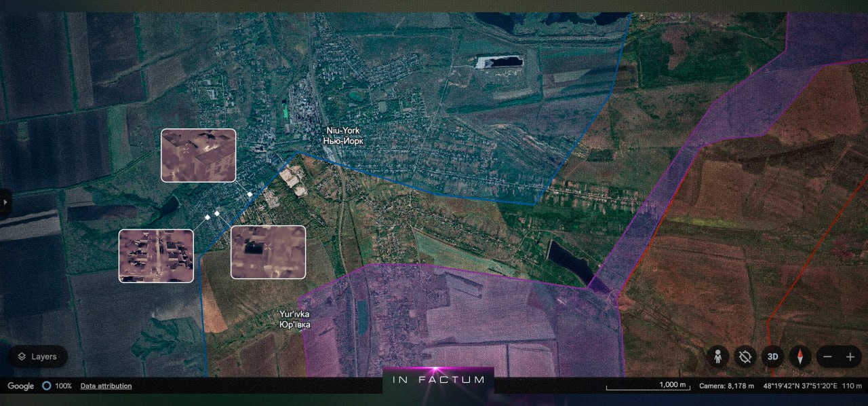This screenshot has height=406, width=868.
Task: Click the IN FACTUM watermark logo
Action: (439, 380)
